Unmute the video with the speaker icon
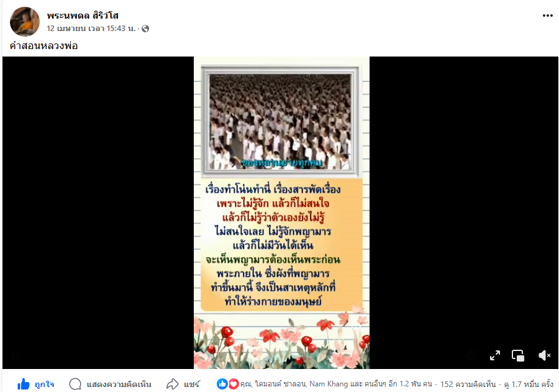 (x=544, y=355)
